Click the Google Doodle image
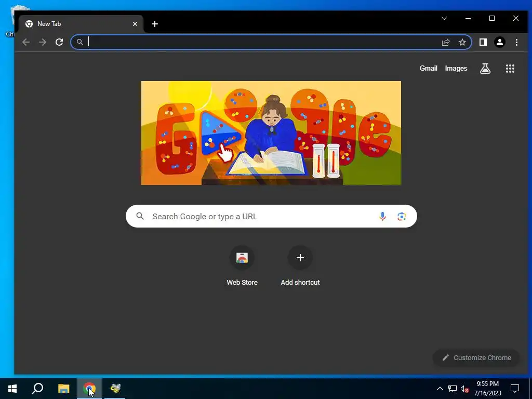Image resolution: width=532 pixels, height=399 pixels. click(x=271, y=133)
